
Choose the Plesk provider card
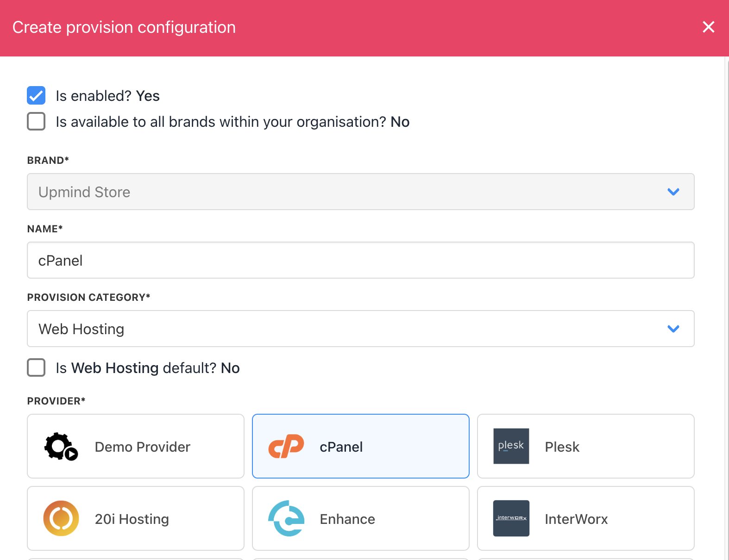[x=585, y=446]
